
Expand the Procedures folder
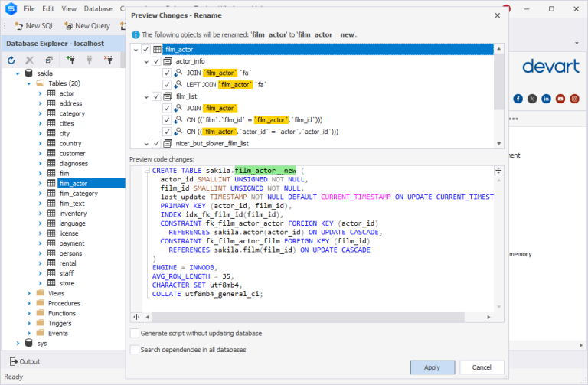pyautogui.click(x=30, y=303)
